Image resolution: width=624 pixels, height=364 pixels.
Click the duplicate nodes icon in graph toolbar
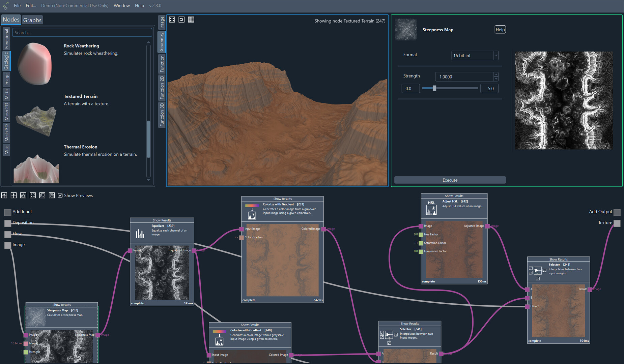coord(42,195)
